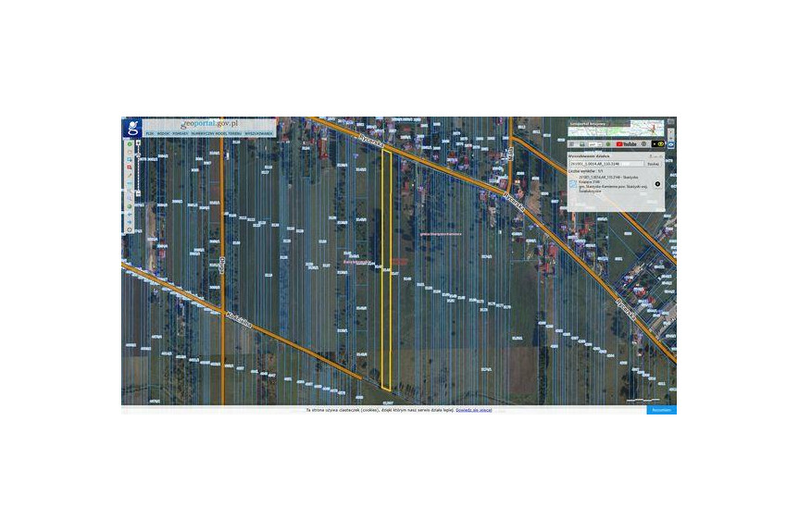The image size is (799, 532).
Task: Select the magnifier zoom tool in left toolbar
Action: [130, 158]
